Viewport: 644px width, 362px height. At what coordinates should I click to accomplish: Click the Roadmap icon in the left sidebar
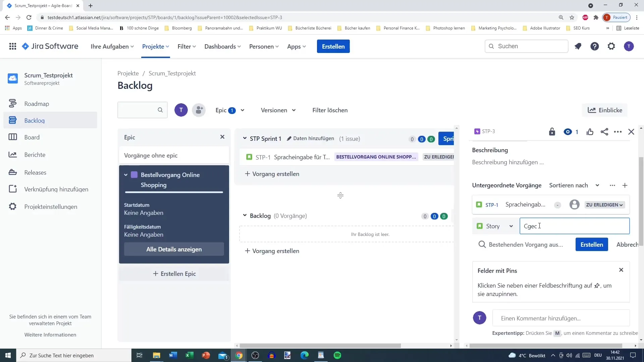click(x=12, y=103)
